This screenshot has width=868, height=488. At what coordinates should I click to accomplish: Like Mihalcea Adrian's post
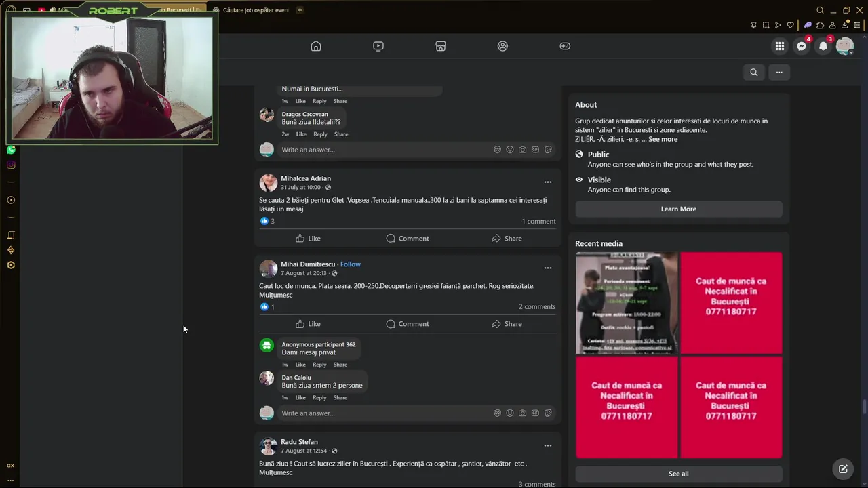point(308,238)
